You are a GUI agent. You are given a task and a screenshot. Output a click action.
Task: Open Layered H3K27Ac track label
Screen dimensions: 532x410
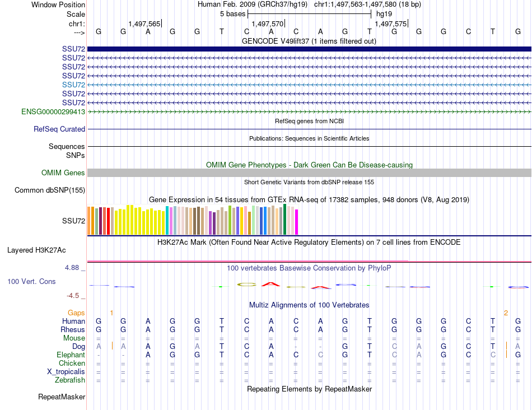point(36,250)
